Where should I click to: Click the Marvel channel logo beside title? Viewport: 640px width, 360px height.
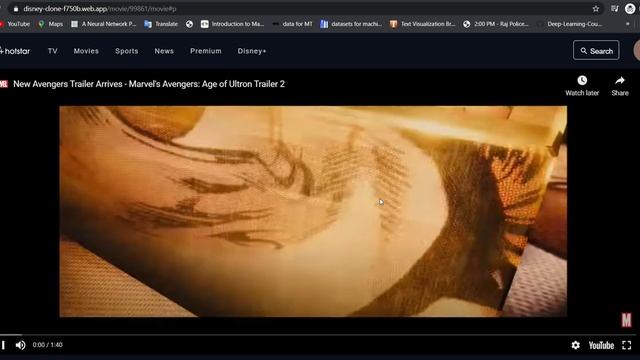[4, 84]
